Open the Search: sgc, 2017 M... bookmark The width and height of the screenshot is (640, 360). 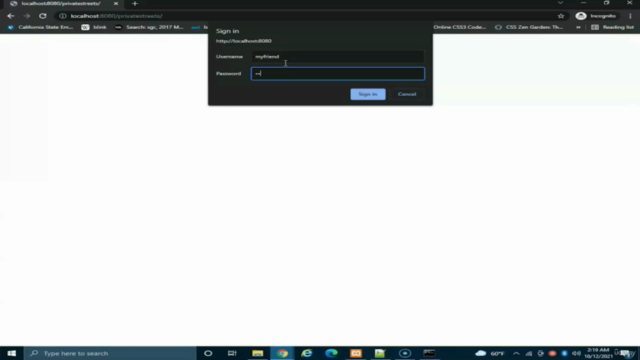click(x=149, y=27)
